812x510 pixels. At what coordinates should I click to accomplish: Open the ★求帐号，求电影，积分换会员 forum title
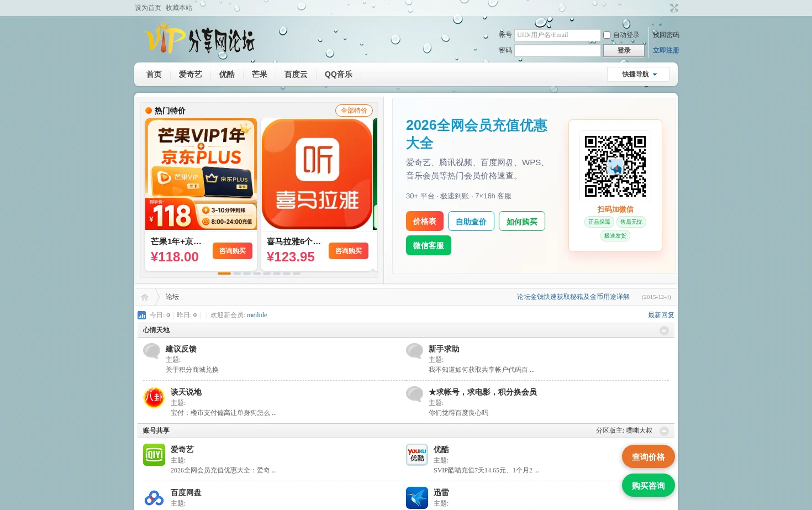(x=482, y=392)
